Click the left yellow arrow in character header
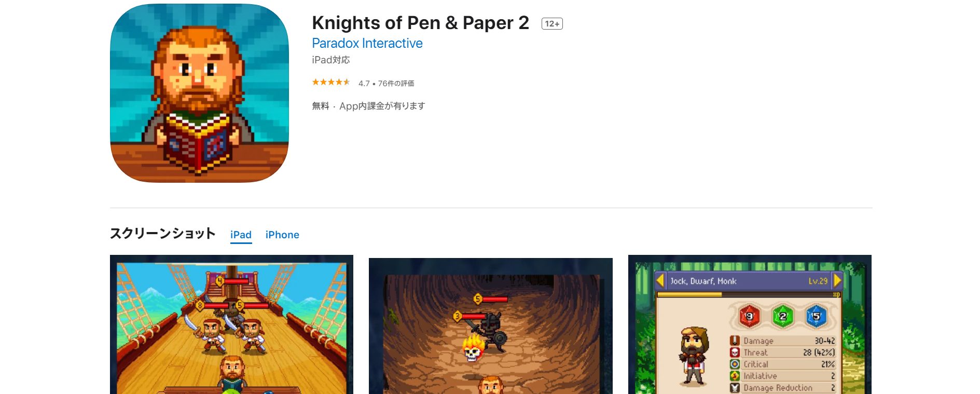This screenshot has height=394, width=980. 660,281
